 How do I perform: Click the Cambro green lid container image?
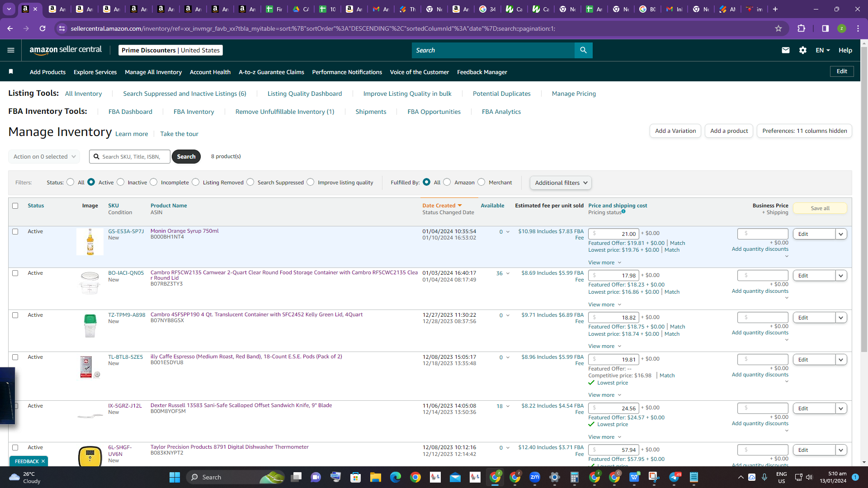click(90, 325)
